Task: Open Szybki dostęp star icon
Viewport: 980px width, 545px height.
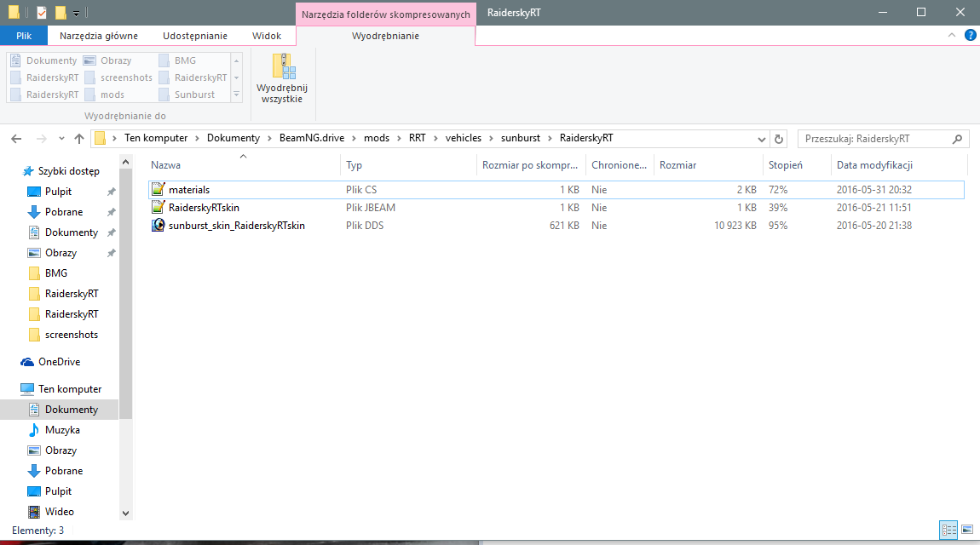Action: pyautogui.click(x=28, y=171)
